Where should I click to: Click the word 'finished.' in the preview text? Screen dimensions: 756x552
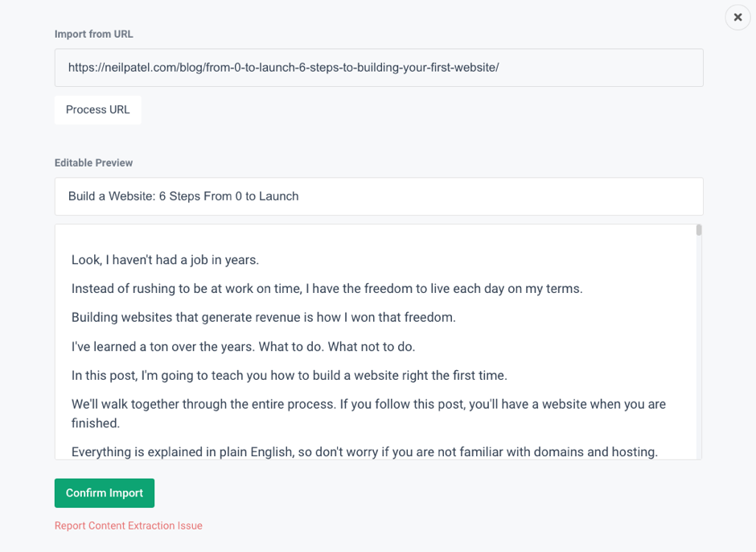(96, 423)
